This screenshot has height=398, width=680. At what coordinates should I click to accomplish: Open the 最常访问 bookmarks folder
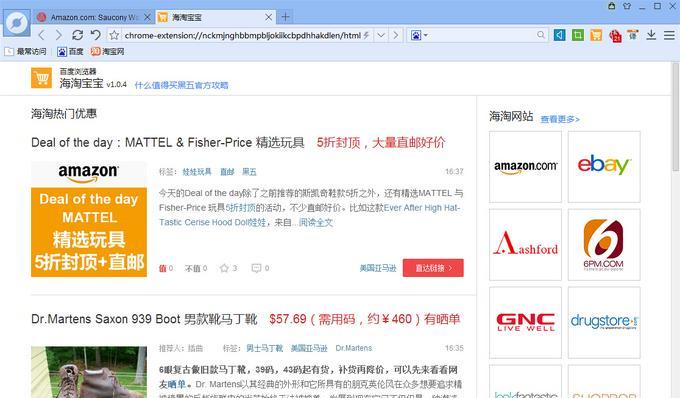[26, 52]
